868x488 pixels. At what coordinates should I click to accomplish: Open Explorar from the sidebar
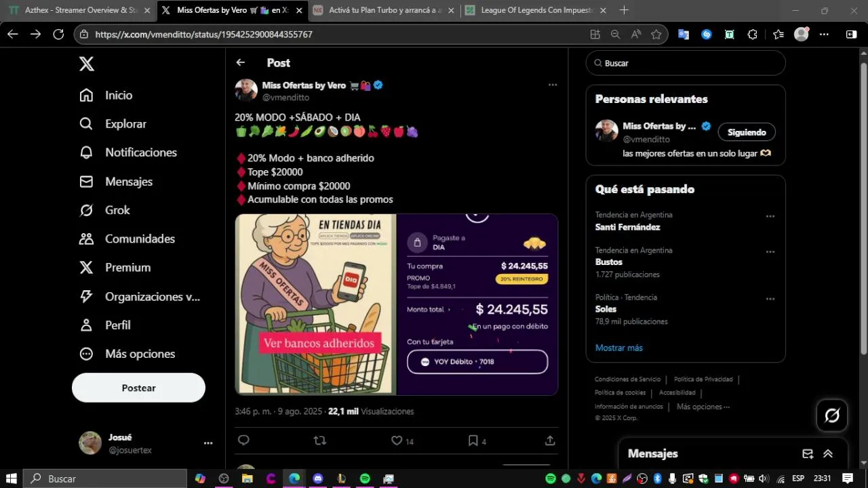pos(113,124)
